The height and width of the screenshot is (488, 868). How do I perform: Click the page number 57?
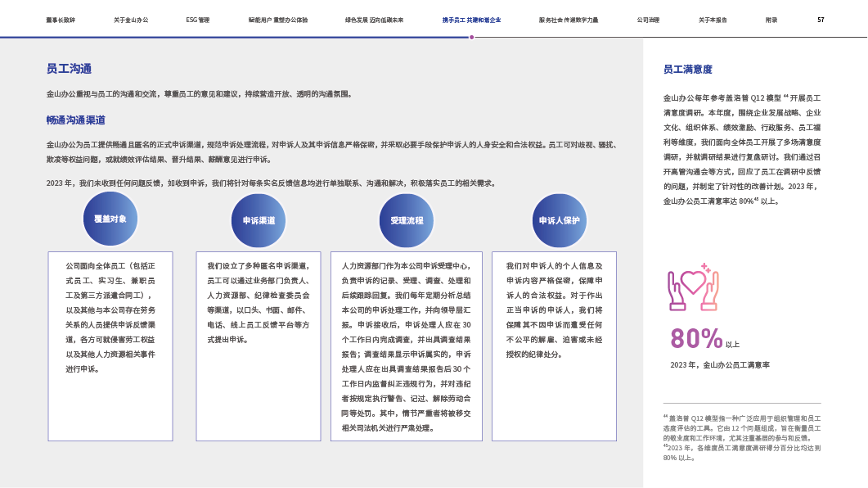tap(821, 20)
